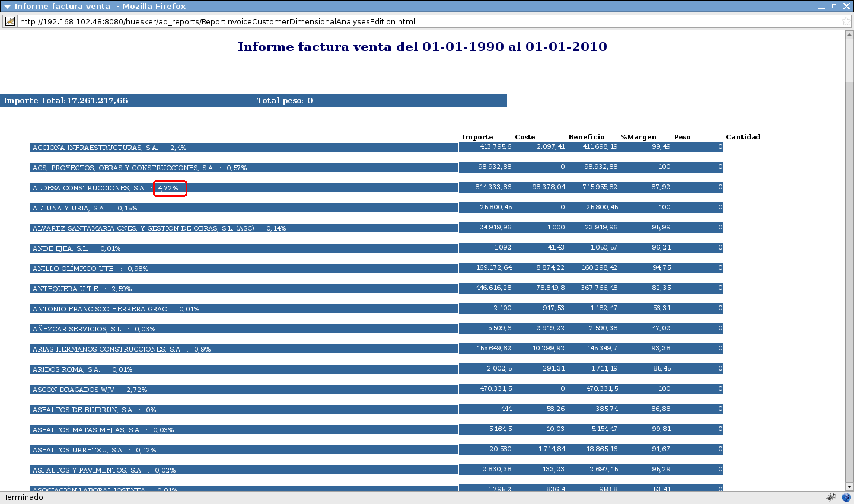Click ALDESA's importe value 814.333,86
Viewport: 854px width, 504px height.
493,187
